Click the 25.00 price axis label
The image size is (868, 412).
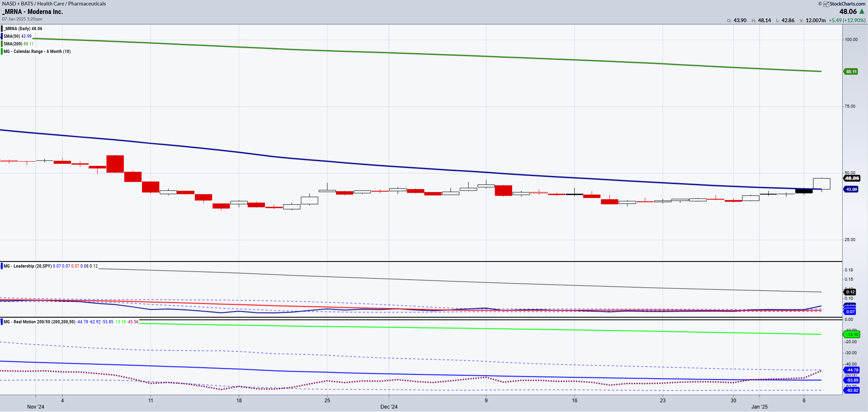click(850, 240)
